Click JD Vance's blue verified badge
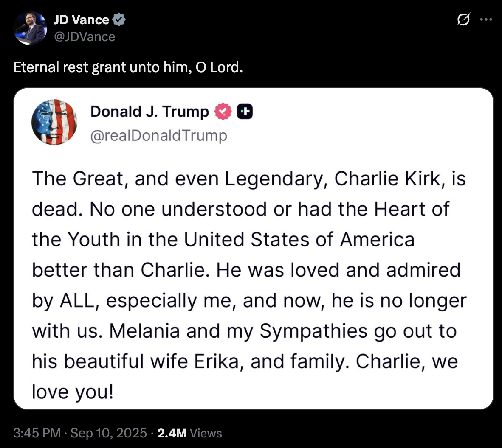Screen dimensions: 502x448 click(118, 20)
